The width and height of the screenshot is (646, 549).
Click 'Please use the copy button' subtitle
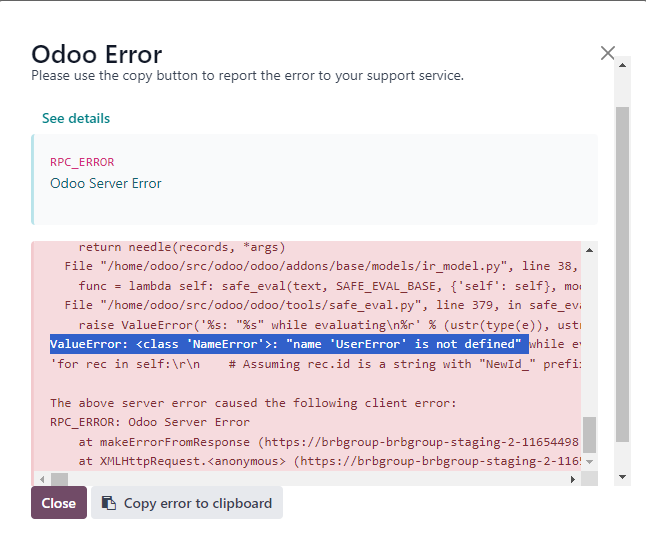point(248,76)
